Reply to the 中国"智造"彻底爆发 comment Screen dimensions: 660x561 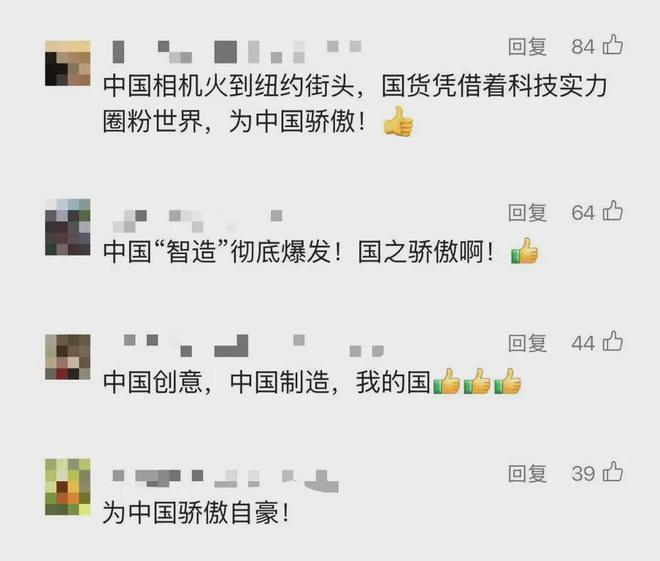coord(527,213)
